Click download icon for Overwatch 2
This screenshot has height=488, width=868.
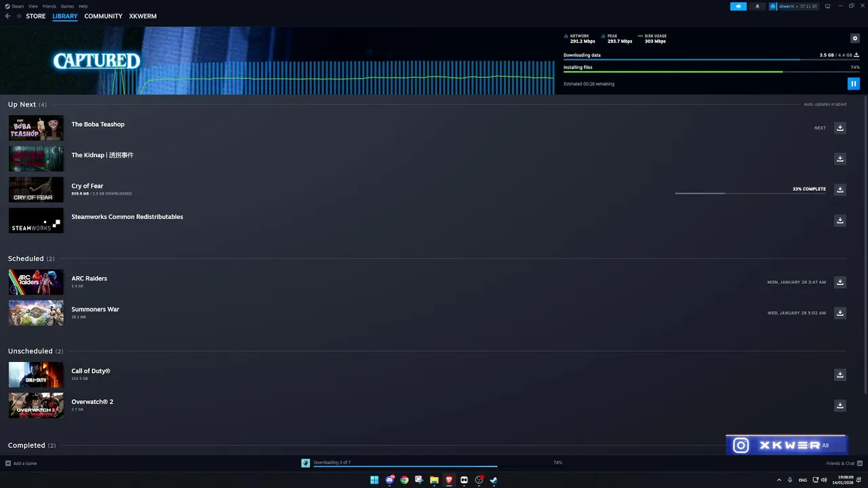point(840,405)
